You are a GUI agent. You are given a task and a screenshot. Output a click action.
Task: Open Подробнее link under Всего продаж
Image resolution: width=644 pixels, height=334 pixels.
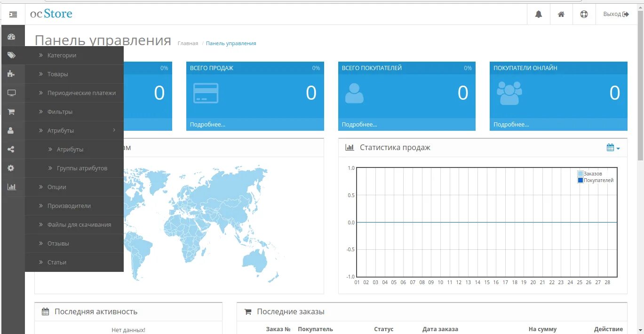point(207,125)
